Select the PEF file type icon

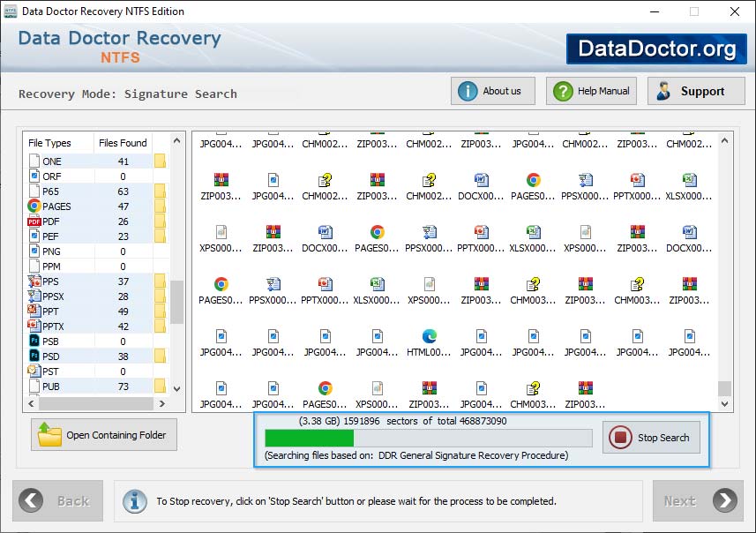34,236
